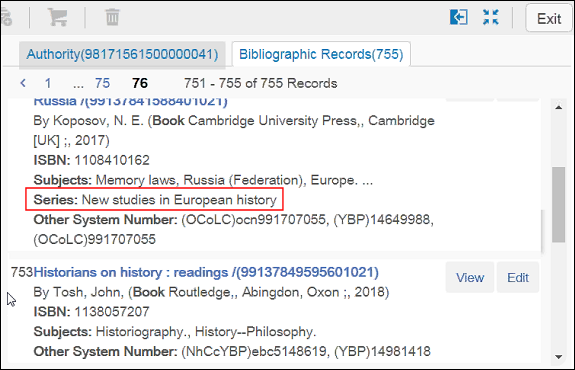Image resolution: width=575 pixels, height=370 pixels.
Task: Click the pagination ellipsis
Action: pos(78,86)
